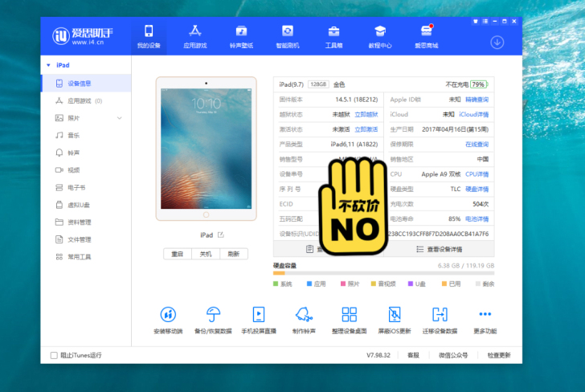The width and height of the screenshot is (585, 392).
Task: Click 手机投屏直播 icon
Action: pyautogui.click(x=259, y=314)
